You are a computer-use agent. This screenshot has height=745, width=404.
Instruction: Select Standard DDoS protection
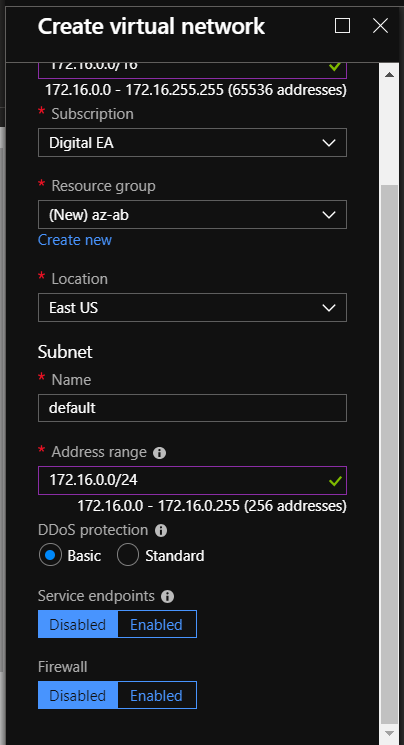128,555
